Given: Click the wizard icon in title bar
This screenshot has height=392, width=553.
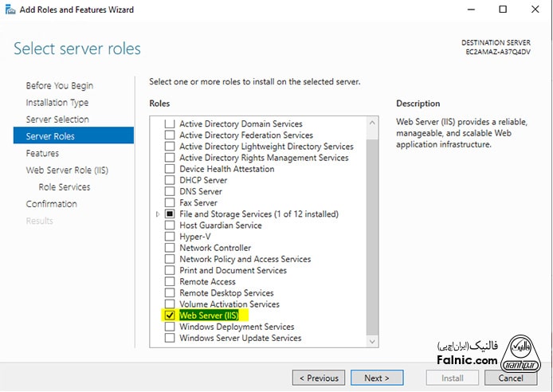Looking at the screenshot, I should [x=10, y=10].
